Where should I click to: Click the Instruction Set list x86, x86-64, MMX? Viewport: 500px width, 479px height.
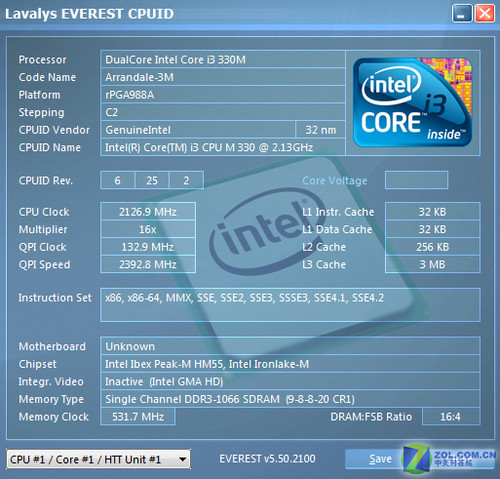(x=290, y=305)
